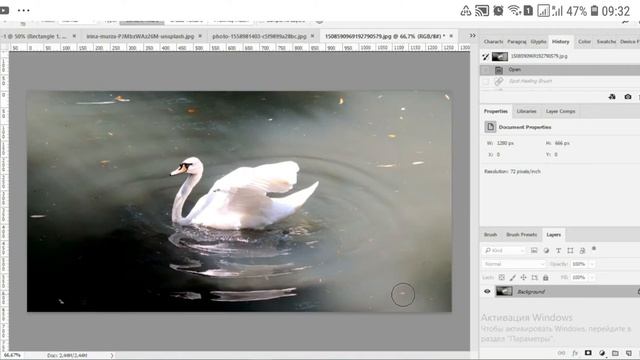Open the layer Kind filter dropdown
The height and width of the screenshot is (360, 640).
pyautogui.click(x=503, y=251)
